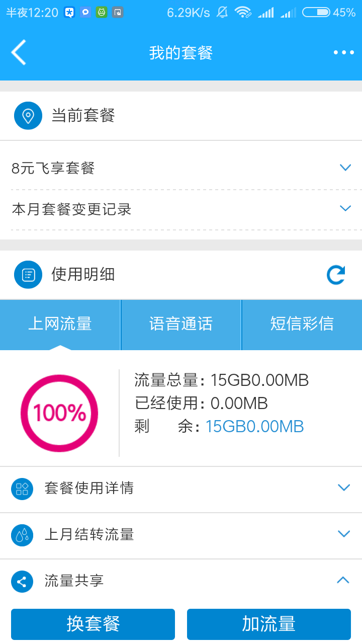Refresh usage details with the reload icon
The width and height of the screenshot is (362, 644).
click(335, 275)
